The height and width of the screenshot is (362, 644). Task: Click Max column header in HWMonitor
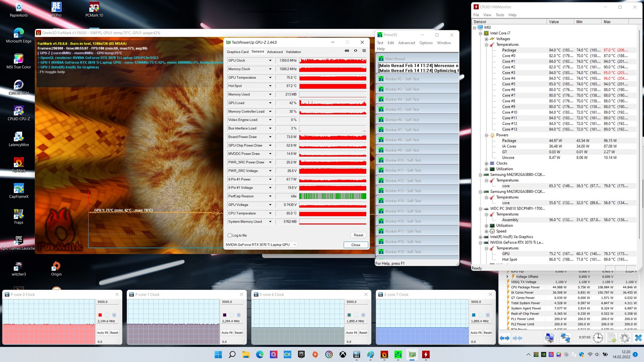(614, 22)
